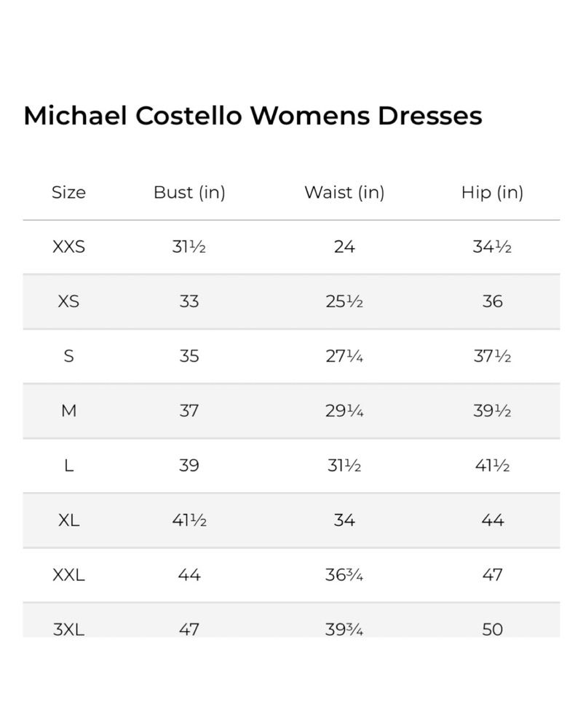Click the XXL size row label
The height and width of the screenshot is (728, 583).
click(x=68, y=574)
